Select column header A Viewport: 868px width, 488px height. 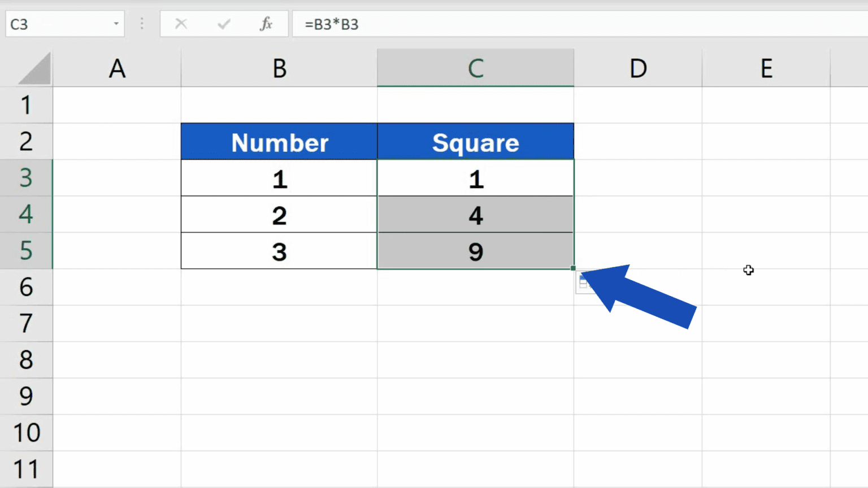[x=117, y=68]
